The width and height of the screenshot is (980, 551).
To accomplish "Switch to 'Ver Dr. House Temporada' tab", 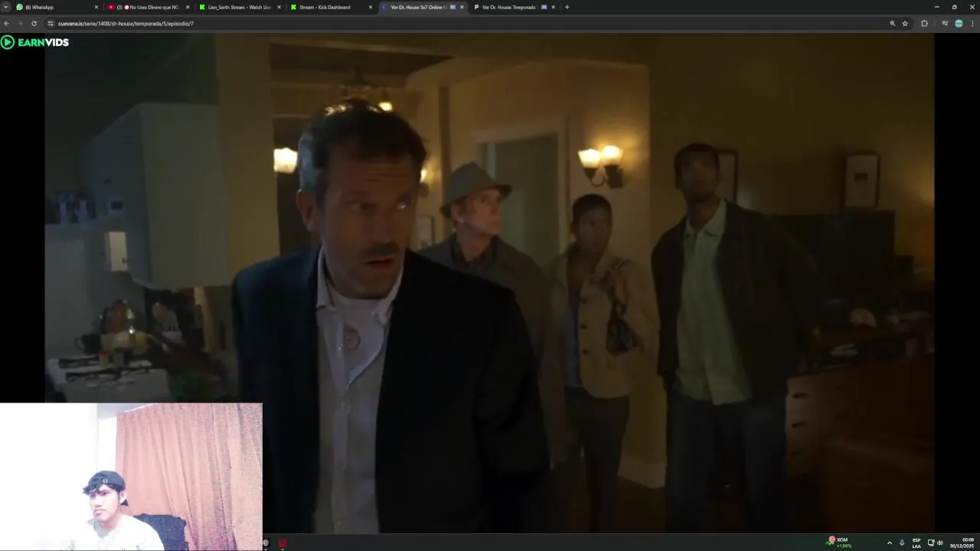I will (x=513, y=7).
